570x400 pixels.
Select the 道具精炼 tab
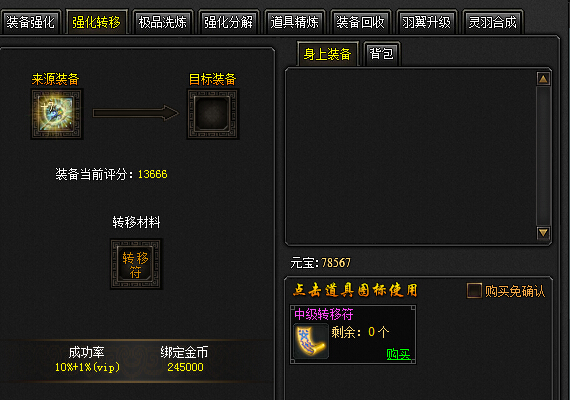point(294,22)
